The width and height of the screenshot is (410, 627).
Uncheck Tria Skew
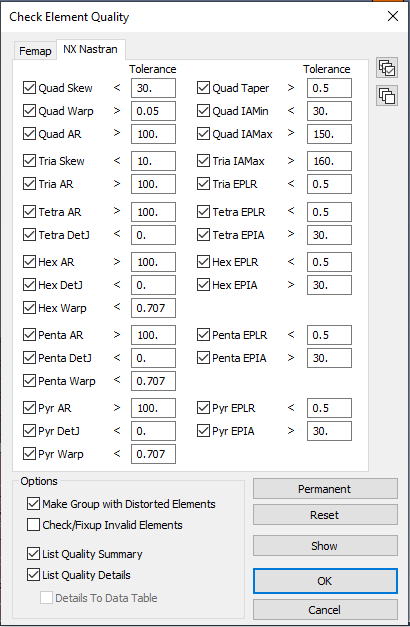pyautogui.click(x=29, y=161)
